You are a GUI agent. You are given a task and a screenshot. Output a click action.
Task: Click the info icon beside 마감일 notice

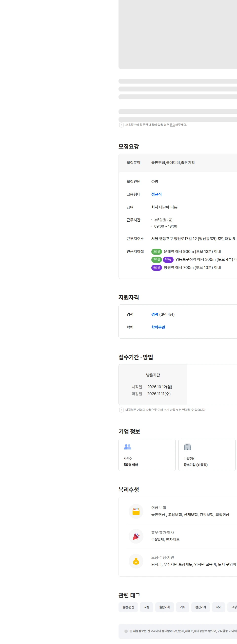coord(121,410)
